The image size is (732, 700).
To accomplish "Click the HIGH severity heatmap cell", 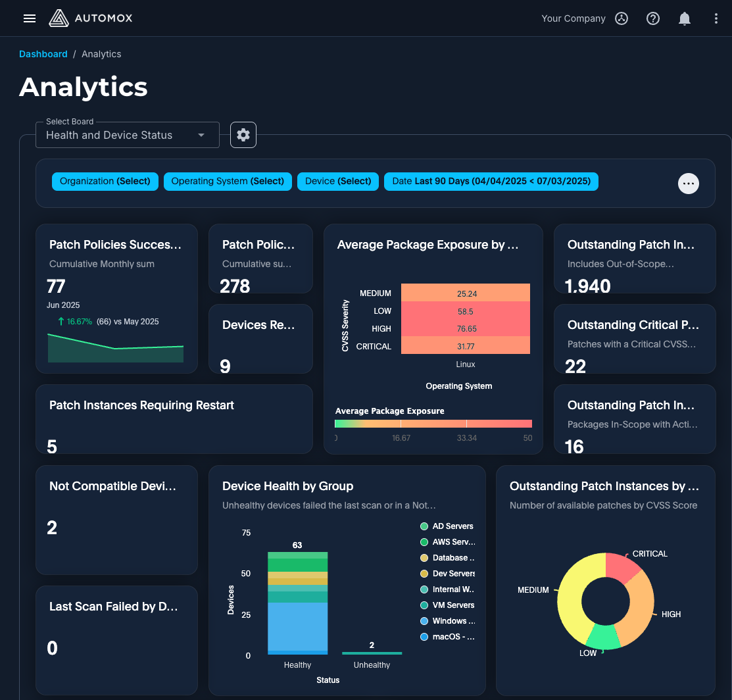I will [466, 328].
